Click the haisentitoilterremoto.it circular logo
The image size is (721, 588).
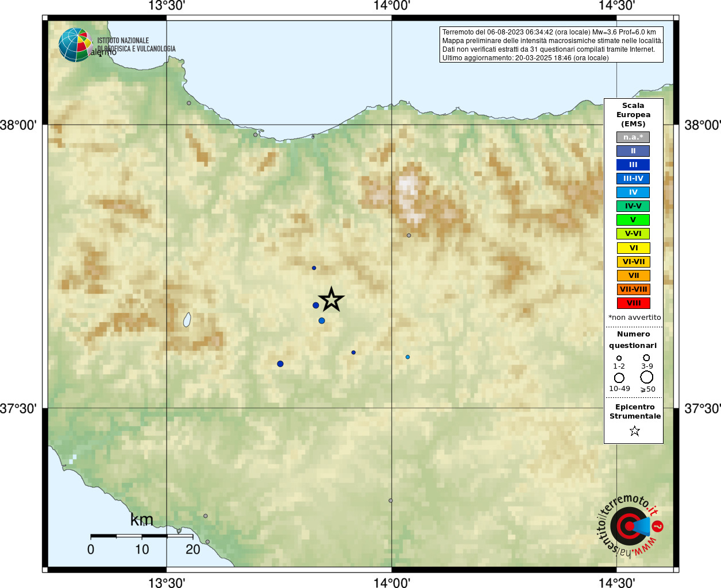(x=629, y=525)
